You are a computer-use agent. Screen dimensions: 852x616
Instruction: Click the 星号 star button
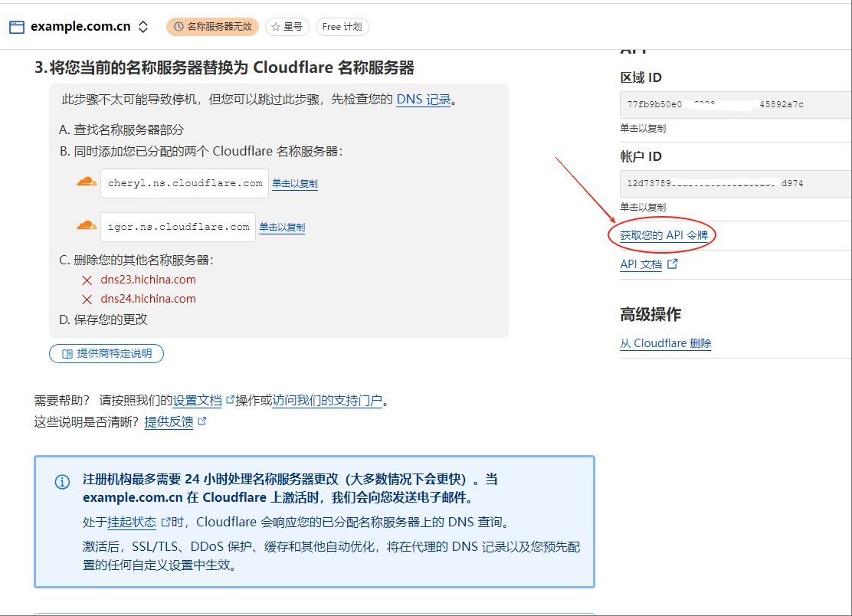tap(287, 27)
